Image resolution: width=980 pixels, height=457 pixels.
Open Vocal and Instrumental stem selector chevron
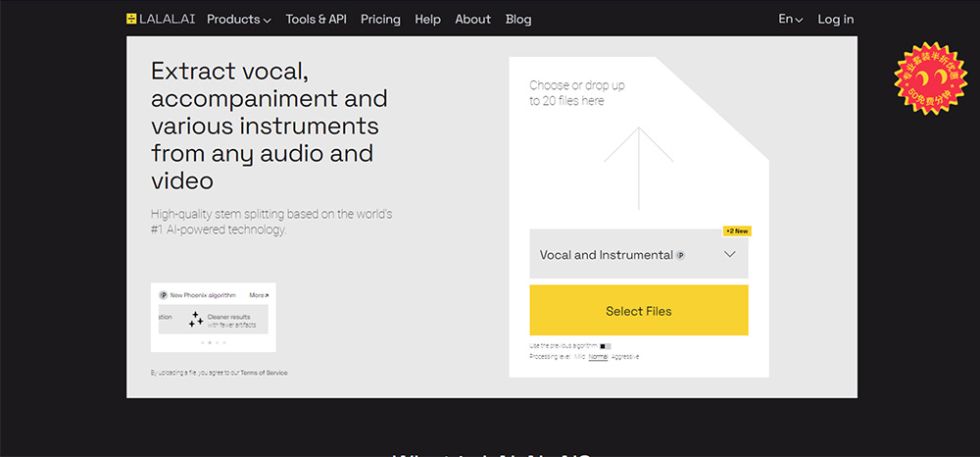pyautogui.click(x=730, y=254)
